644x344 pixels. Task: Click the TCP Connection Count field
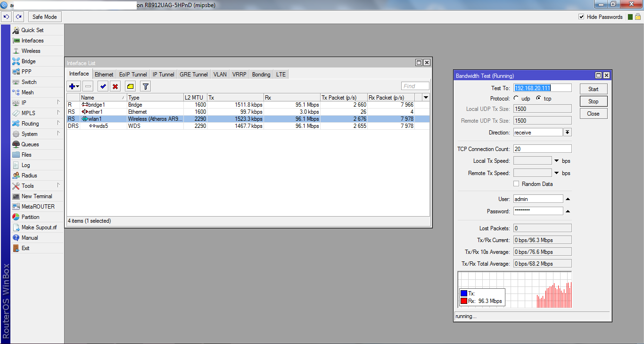point(542,149)
